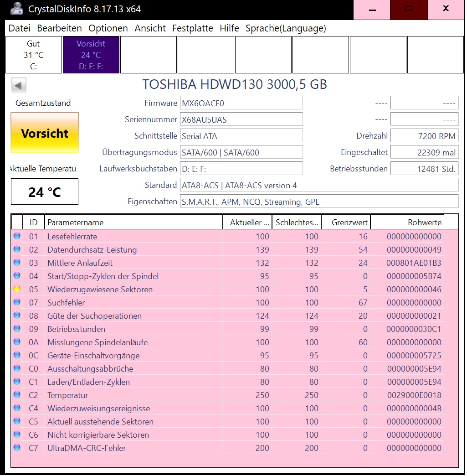The width and height of the screenshot is (467, 476).
Task: Click the blue status dot for Geräte-Einschaltvorgänge
Action: [17, 355]
